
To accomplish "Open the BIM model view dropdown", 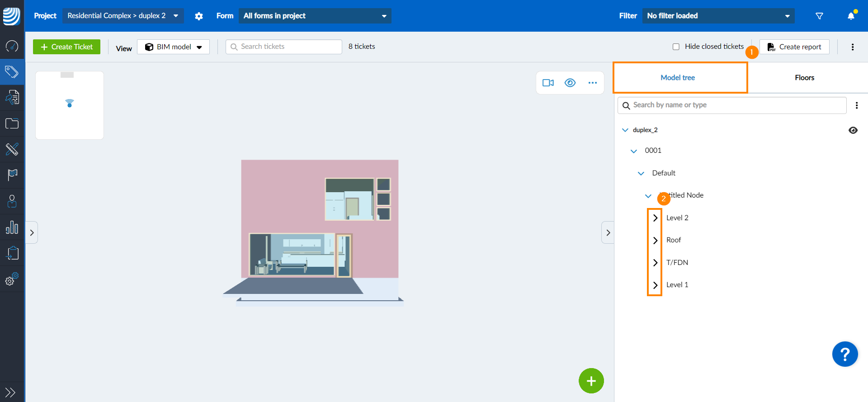I will pos(173,47).
